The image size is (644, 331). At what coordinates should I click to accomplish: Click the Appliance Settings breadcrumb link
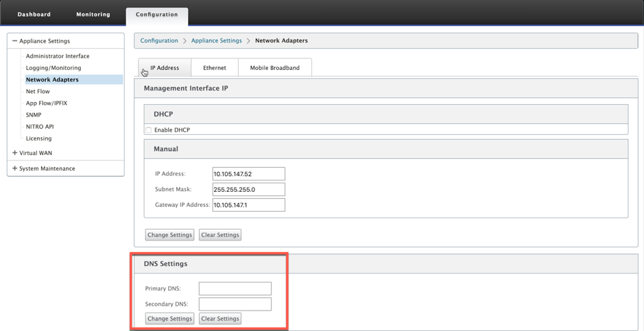[217, 40]
